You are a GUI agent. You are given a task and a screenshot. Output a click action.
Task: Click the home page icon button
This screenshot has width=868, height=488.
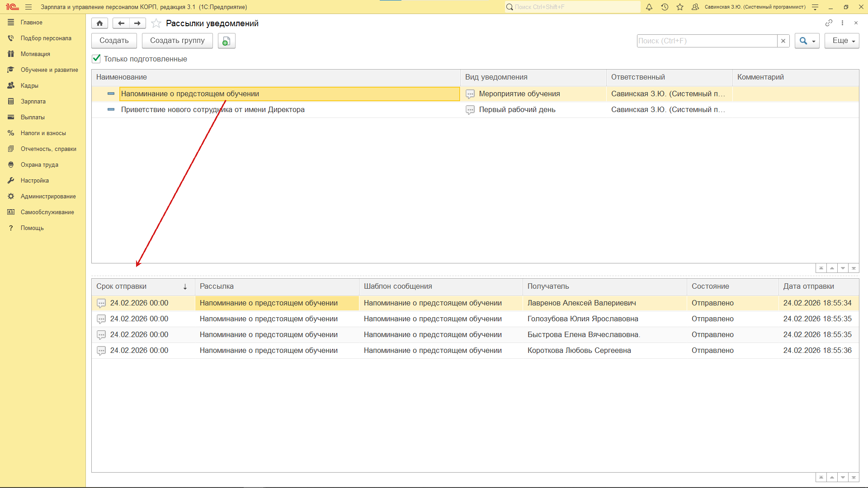(x=99, y=23)
